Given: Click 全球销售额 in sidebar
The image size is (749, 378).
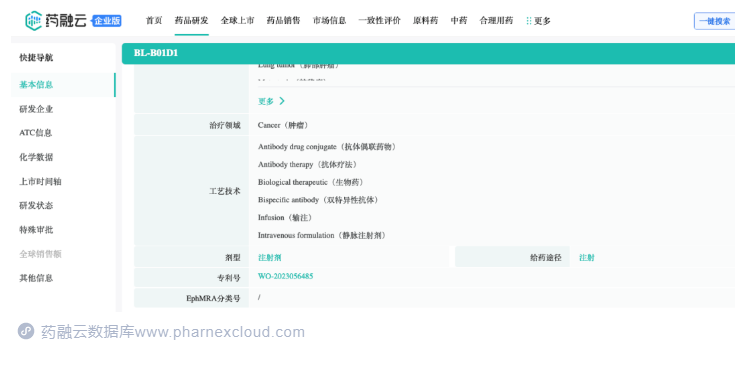Looking at the screenshot, I should click(x=40, y=254).
